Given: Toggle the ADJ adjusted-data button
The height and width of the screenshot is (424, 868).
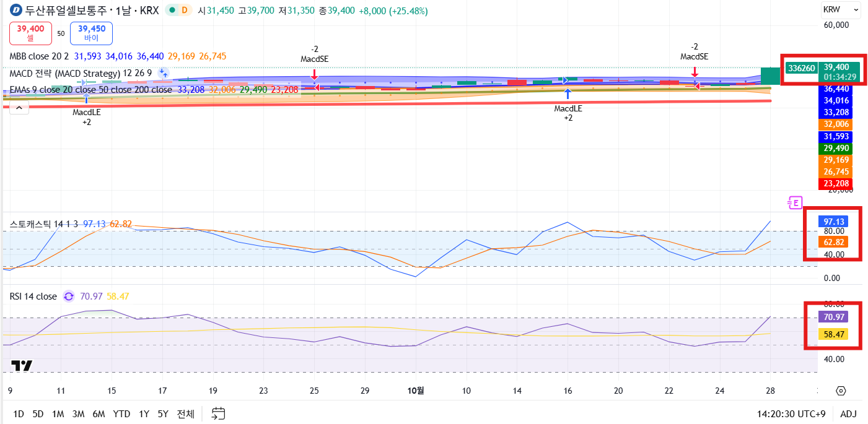Looking at the screenshot, I should click(849, 414).
